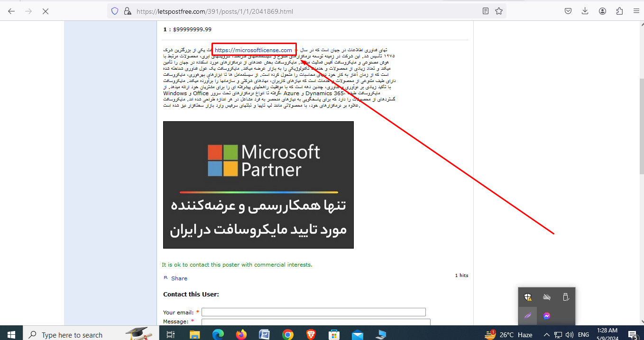
Task: Open purple feather icon in tray popup
Action: point(527,316)
